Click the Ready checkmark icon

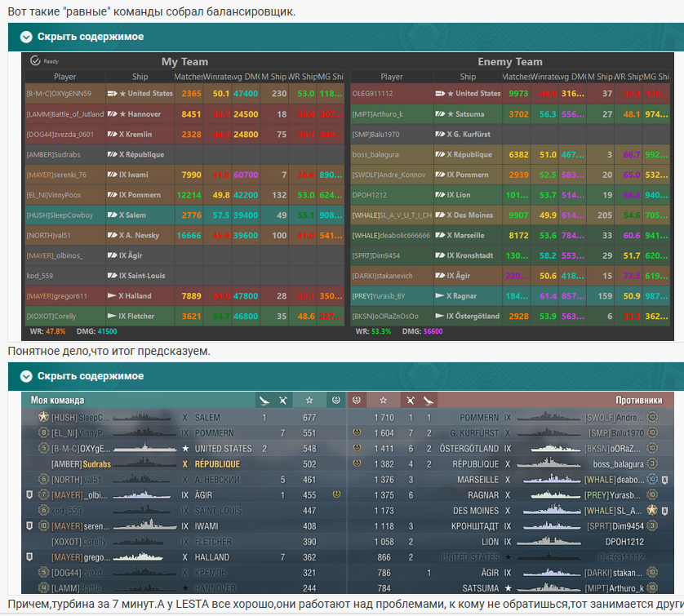[x=35, y=61]
